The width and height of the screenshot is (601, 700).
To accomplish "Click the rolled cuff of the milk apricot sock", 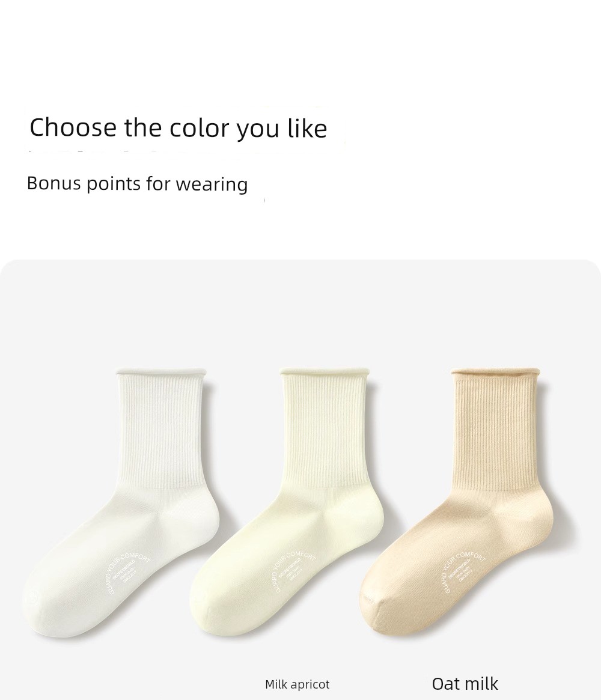I will click(x=326, y=371).
